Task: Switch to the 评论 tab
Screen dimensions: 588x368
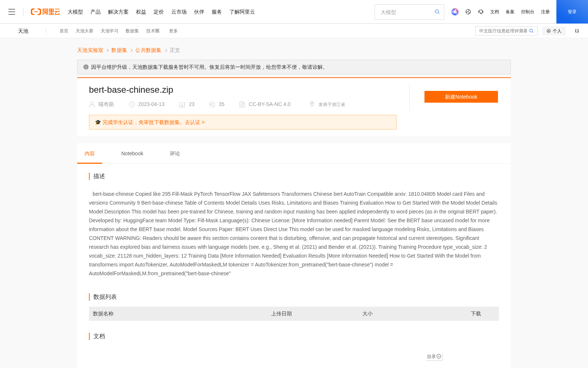Action: (175, 153)
